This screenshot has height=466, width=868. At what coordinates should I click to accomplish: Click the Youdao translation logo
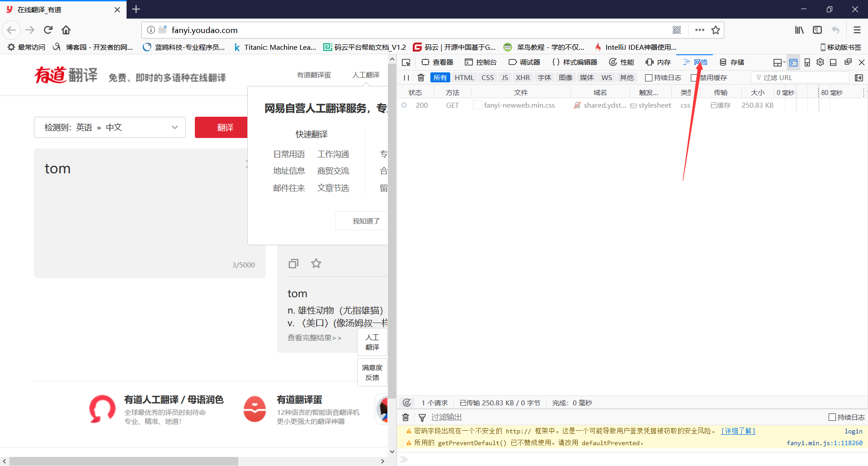(x=66, y=75)
